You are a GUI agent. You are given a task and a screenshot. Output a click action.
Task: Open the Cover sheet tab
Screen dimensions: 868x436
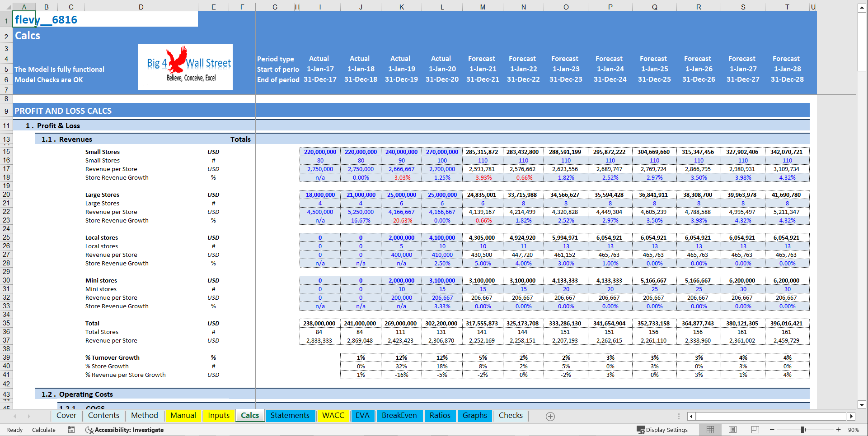[66, 416]
